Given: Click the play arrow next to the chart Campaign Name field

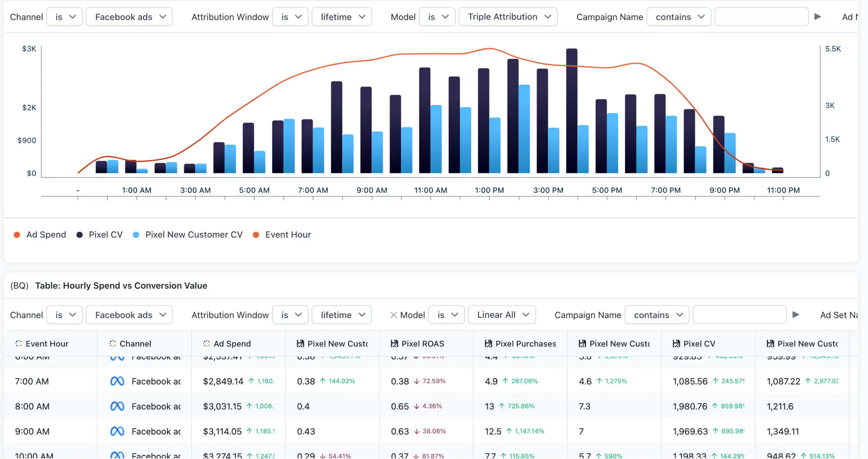Looking at the screenshot, I should pos(817,17).
